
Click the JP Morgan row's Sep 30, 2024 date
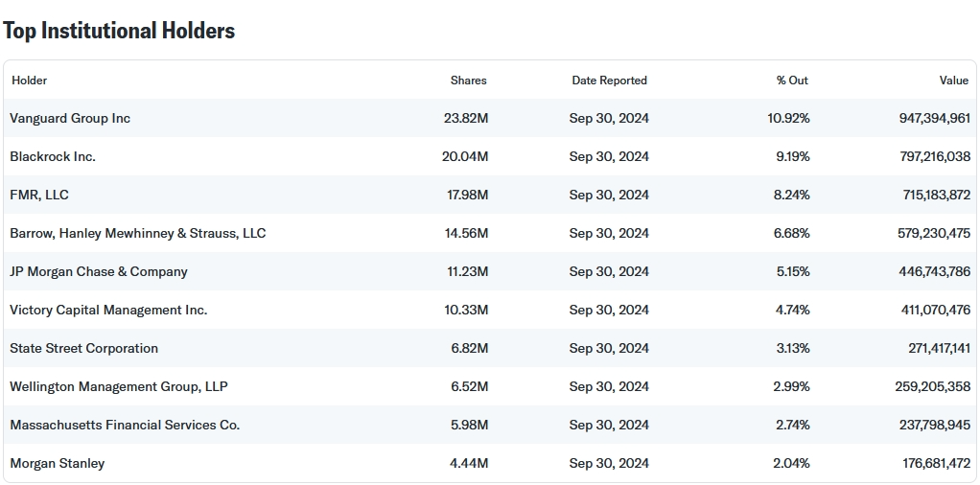(609, 271)
